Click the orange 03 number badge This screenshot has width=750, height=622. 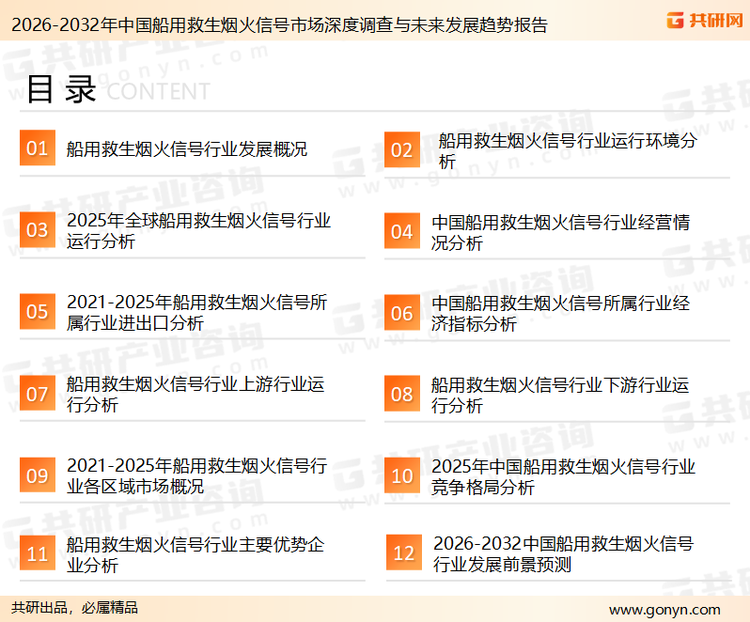37,230
